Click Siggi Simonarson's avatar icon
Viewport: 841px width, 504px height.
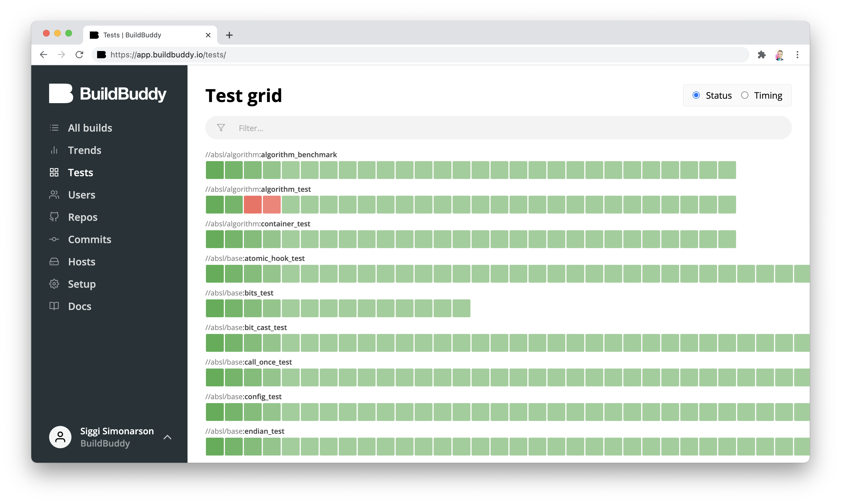click(x=60, y=437)
